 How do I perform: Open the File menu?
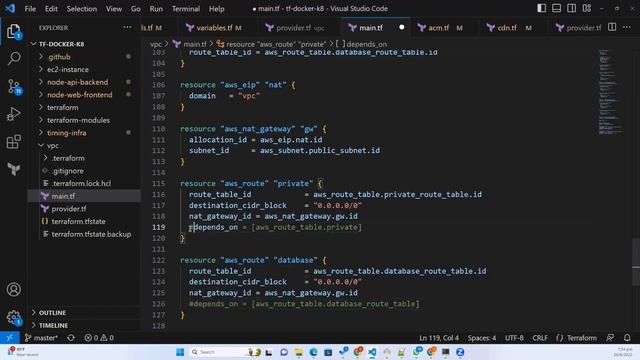point(30,9)
